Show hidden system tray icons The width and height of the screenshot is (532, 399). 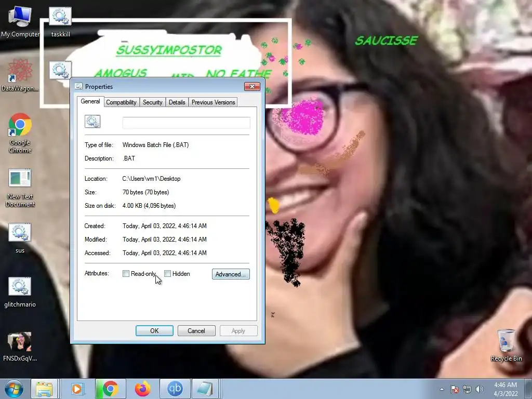442,389
